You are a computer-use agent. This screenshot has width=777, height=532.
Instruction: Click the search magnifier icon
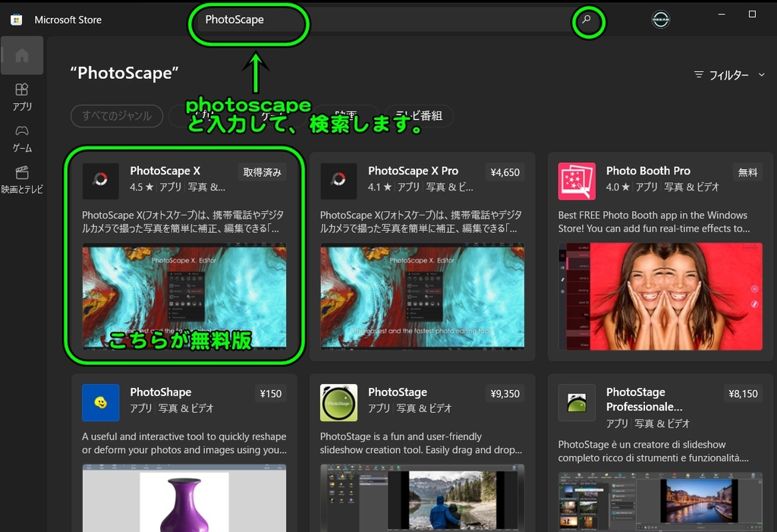click(x=587, y=20)
